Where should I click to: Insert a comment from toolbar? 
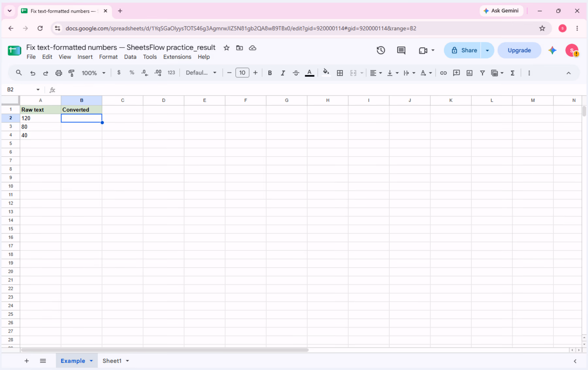click(x=456, y=73)
